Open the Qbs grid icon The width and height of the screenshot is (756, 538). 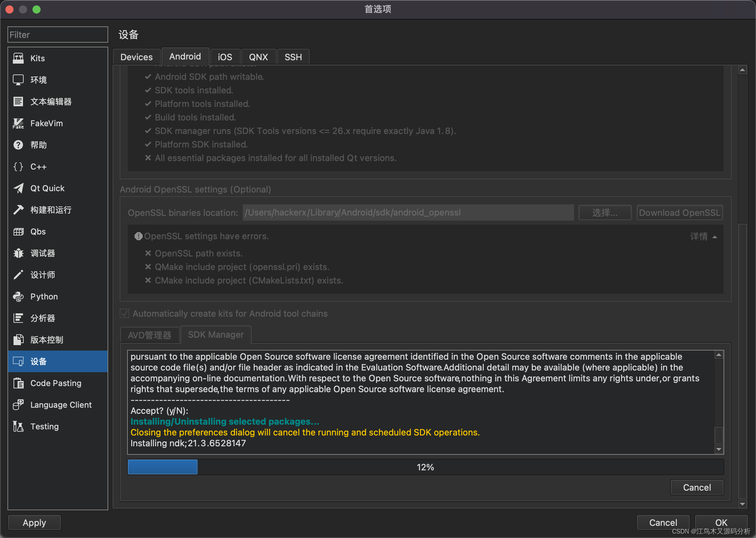pyautogui.click(x=18, y=231)
